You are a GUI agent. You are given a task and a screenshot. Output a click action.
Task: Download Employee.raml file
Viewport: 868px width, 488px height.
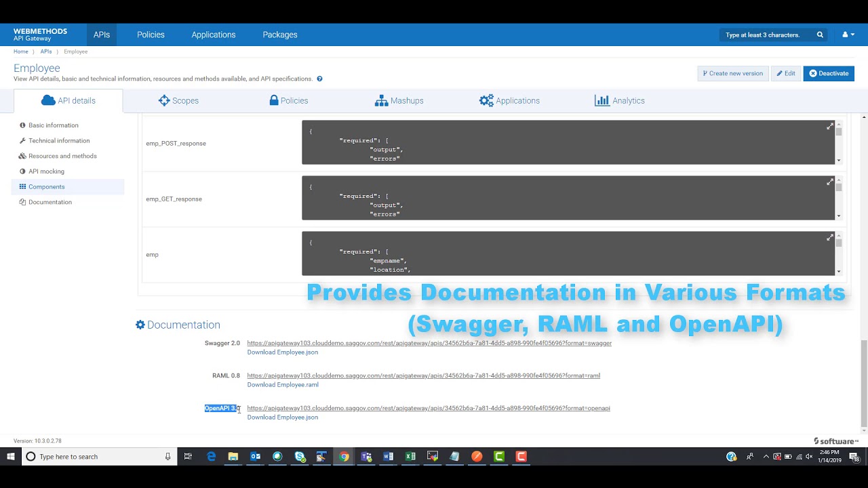click(x=283, y=384)
